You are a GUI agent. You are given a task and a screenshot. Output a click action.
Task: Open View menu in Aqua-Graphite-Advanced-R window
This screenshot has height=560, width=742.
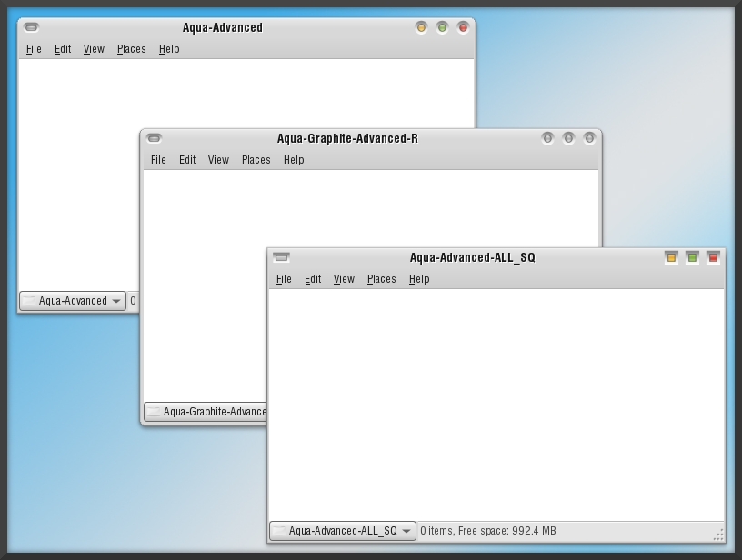point(218,160)
